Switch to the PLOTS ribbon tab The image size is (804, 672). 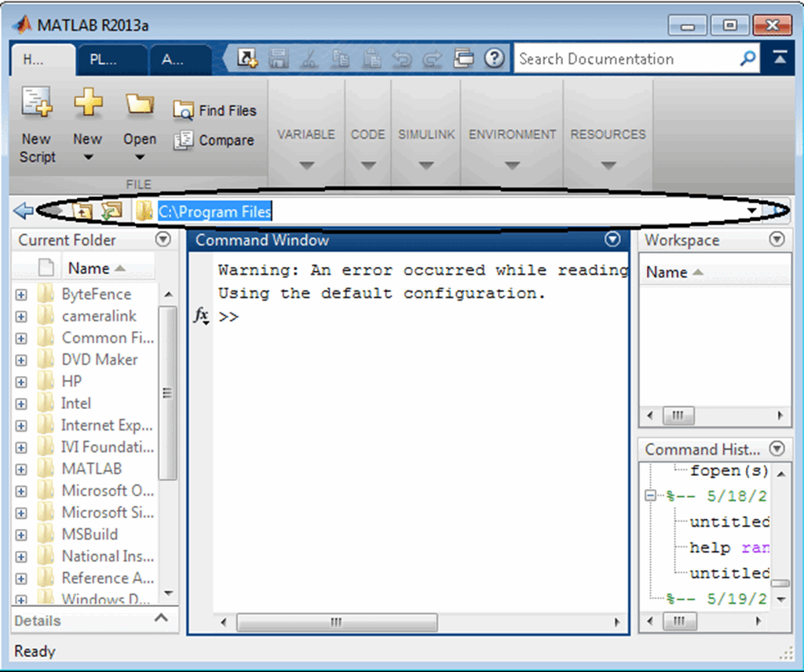[111, 60]
